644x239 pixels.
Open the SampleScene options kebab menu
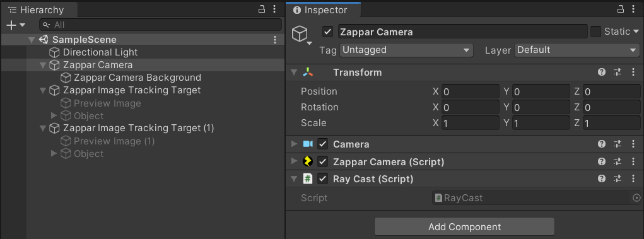(x=275, y=40)
